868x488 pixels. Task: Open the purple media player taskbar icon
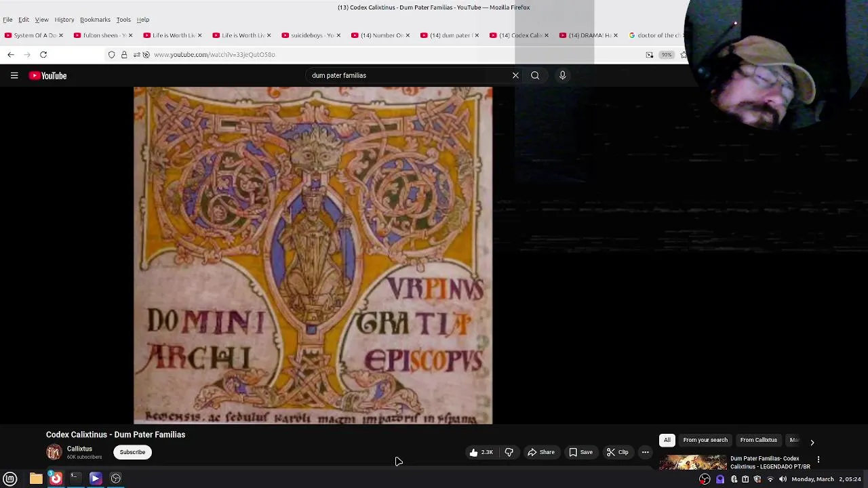96,479
